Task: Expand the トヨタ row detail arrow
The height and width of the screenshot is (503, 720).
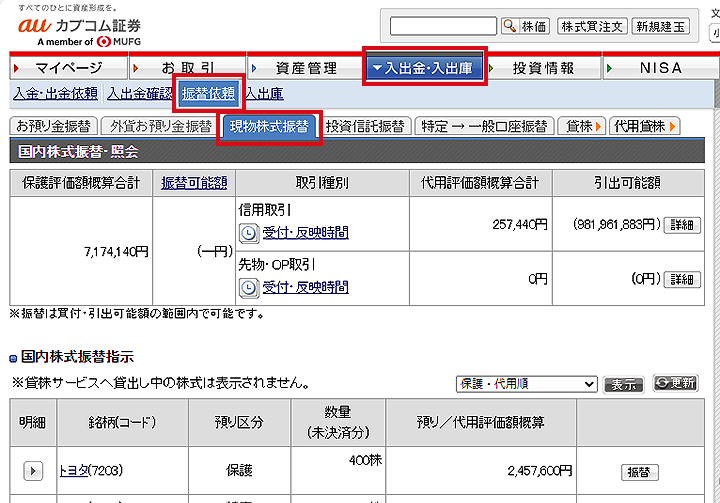Action: click(33, 471)
